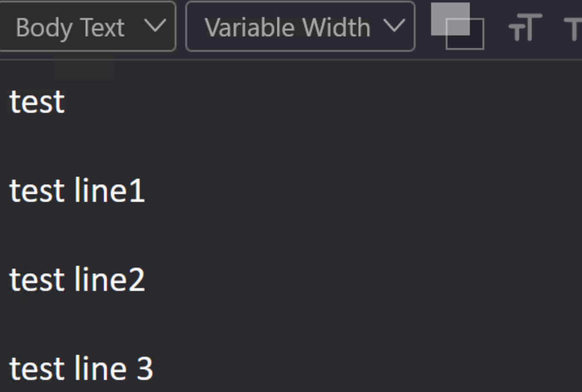The height and width of the screenshot is (392, 582).
Task: Open the Body Text paragraph style dropdown
Action: click(71, 27)
